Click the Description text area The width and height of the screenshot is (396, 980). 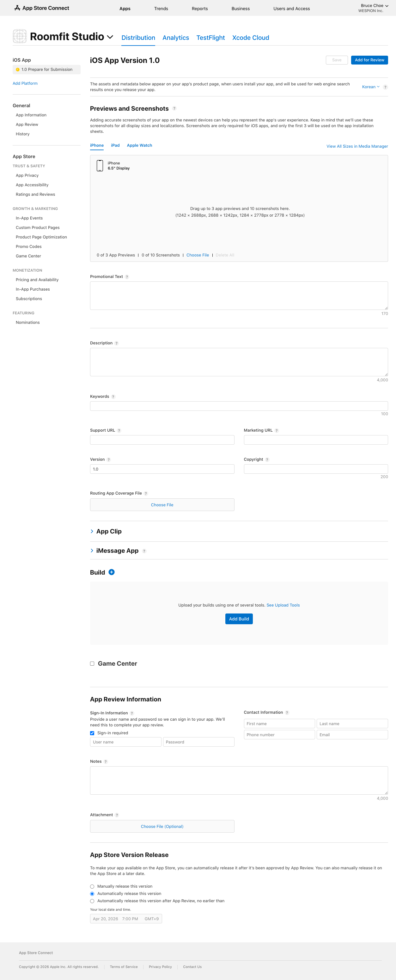click(239, 362)
